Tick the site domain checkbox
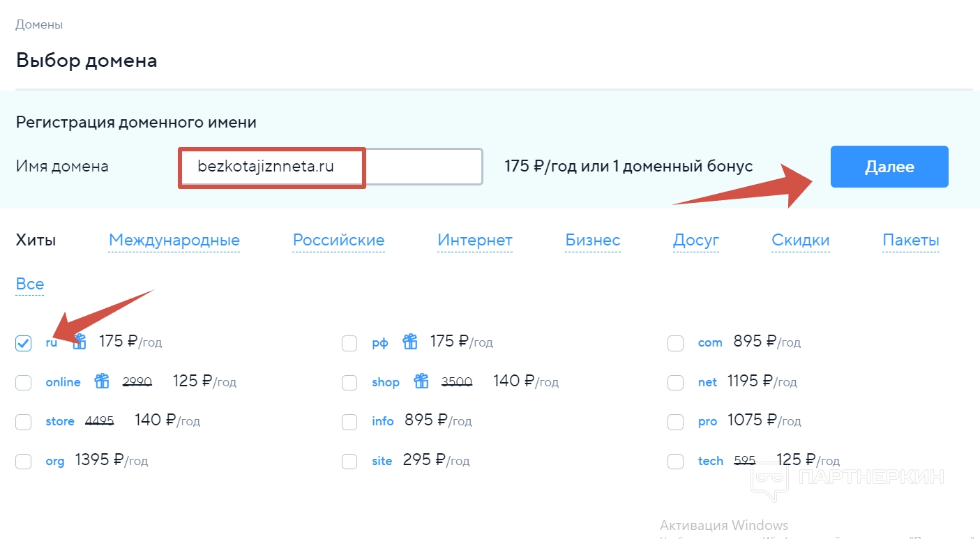 (x=349, y=462)
